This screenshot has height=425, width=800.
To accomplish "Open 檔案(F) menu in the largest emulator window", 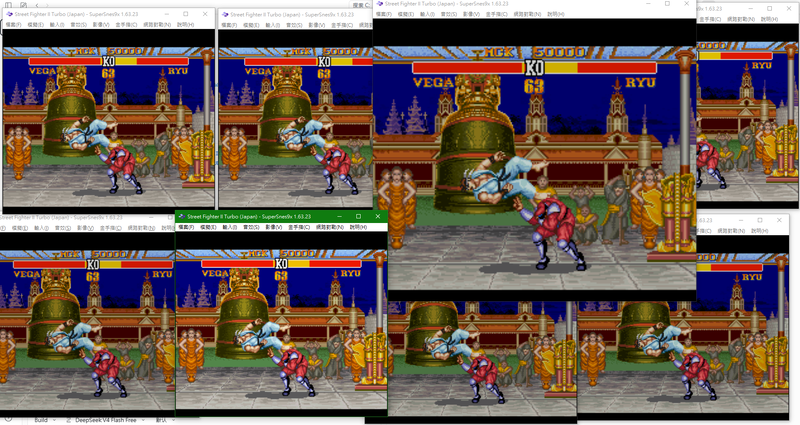I will pos(384,14).
